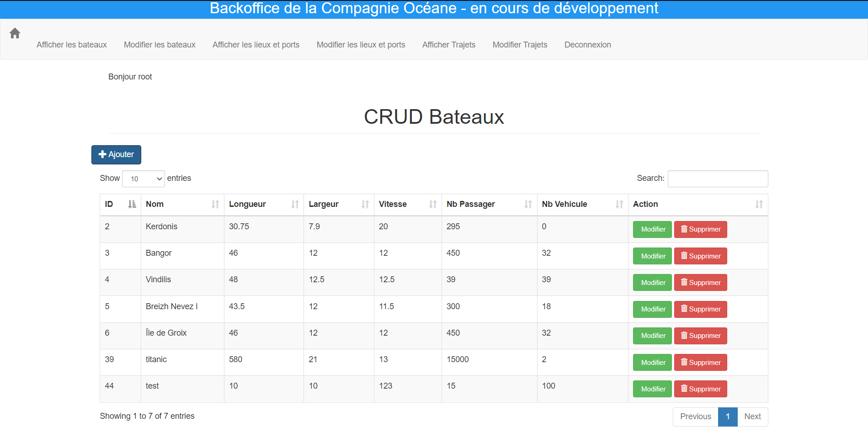868x427 pixels.
Task: Sort by Nb Passager sort icon
Action: coord(528,204)
